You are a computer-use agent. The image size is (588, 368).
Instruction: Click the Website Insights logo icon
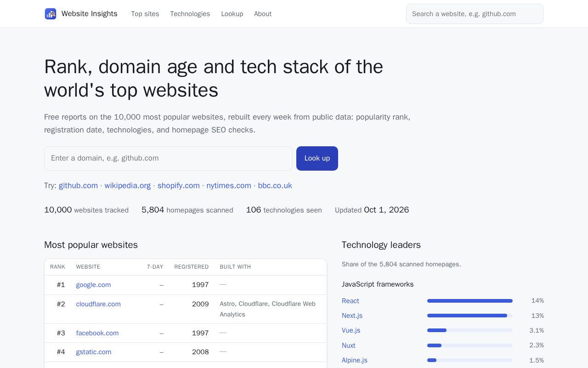coord(51,14)
